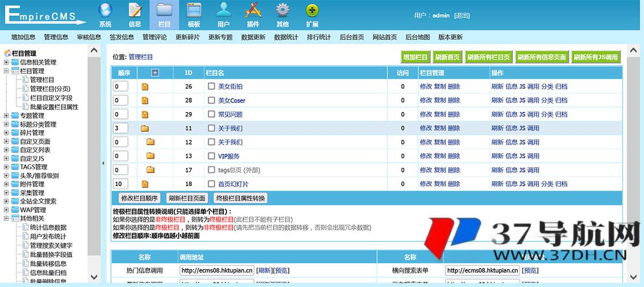This screenshot has width=644, height=287.
Task: Click 删除 in the 美女街拍 row
Action: 454,87
